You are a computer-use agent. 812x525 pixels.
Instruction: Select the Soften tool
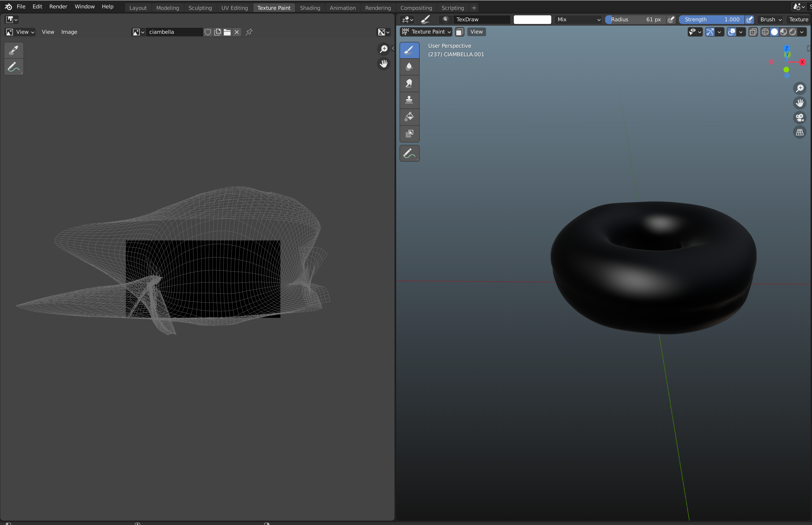click(x=409, y=67)
